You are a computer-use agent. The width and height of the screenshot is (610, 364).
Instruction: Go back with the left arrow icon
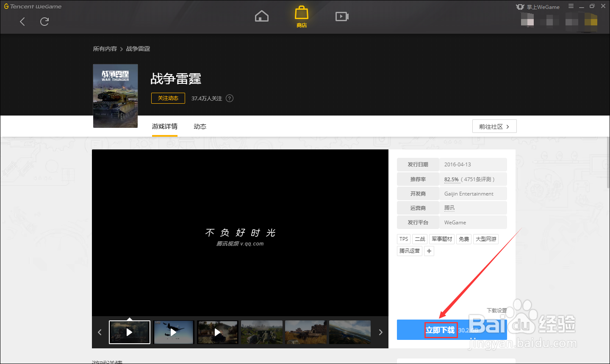pyautogui.click(x=22, y=22)
